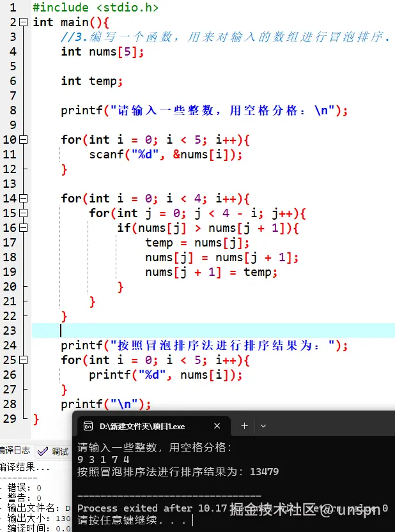Click the #include <stdio.h> line
The image size is (395, 532).
click(x=95, y=8)
